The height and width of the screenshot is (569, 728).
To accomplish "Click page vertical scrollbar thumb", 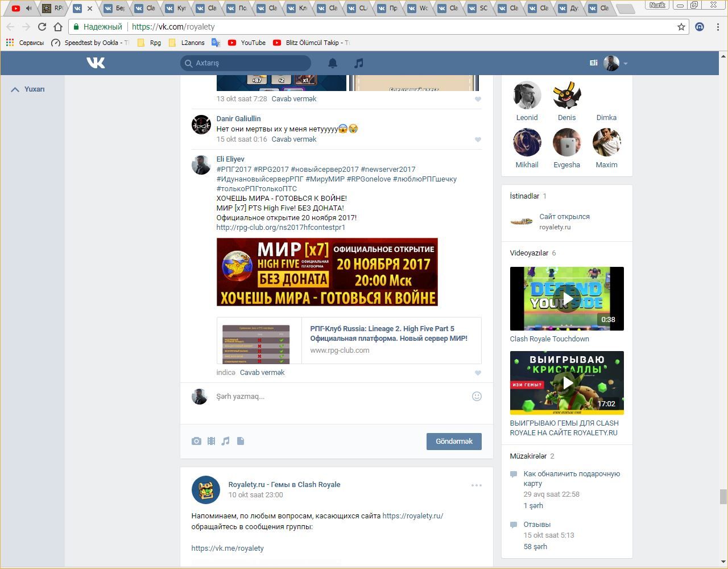I will tap(723, 497).
